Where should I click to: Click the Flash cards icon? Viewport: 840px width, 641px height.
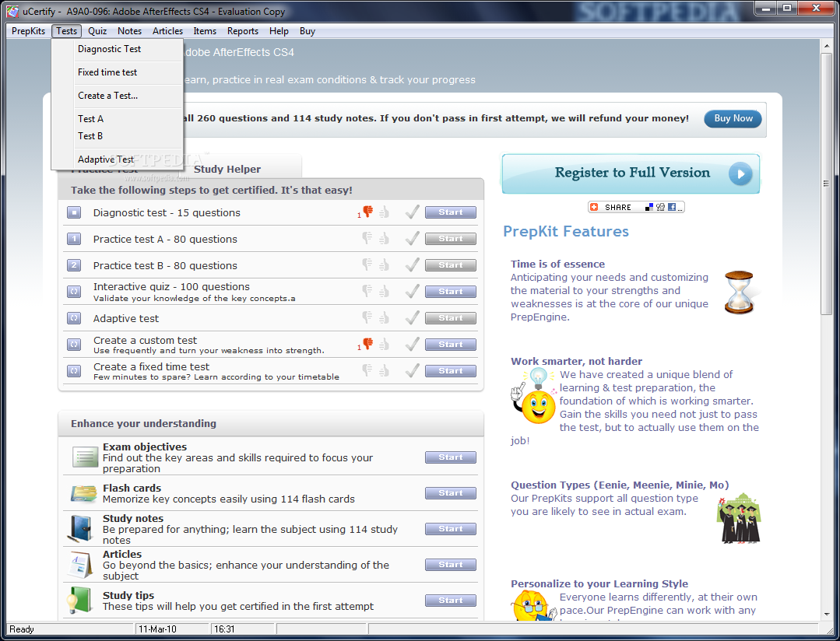coord(83,493)
